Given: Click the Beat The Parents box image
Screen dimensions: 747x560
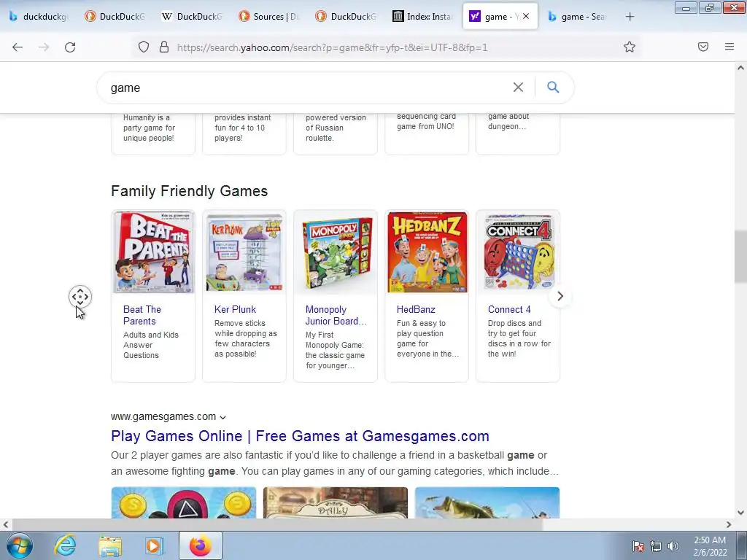Looking at the screenshot, I should point(153,252).
